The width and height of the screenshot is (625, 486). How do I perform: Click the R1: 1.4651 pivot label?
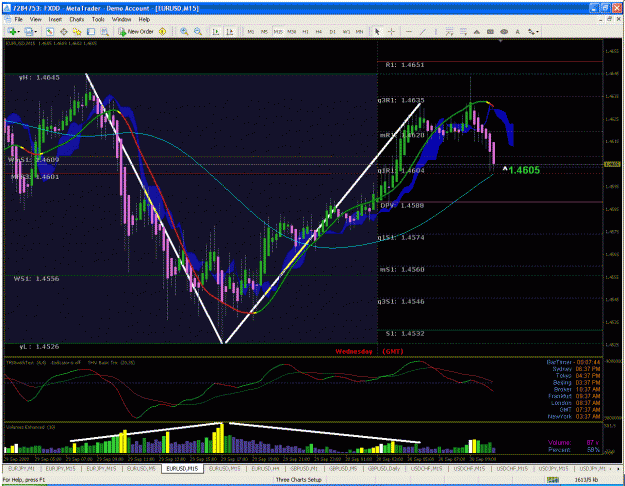tap(405, 65)
